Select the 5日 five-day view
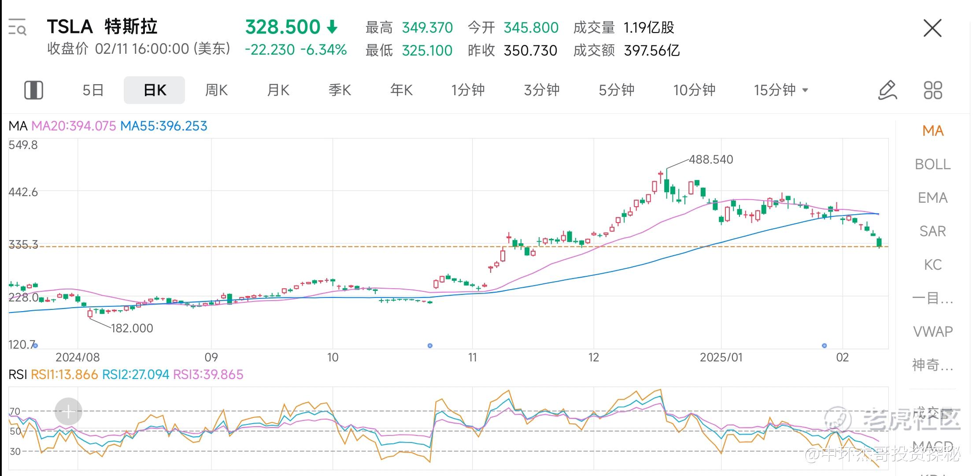980x476 pixels. [93, 90]
